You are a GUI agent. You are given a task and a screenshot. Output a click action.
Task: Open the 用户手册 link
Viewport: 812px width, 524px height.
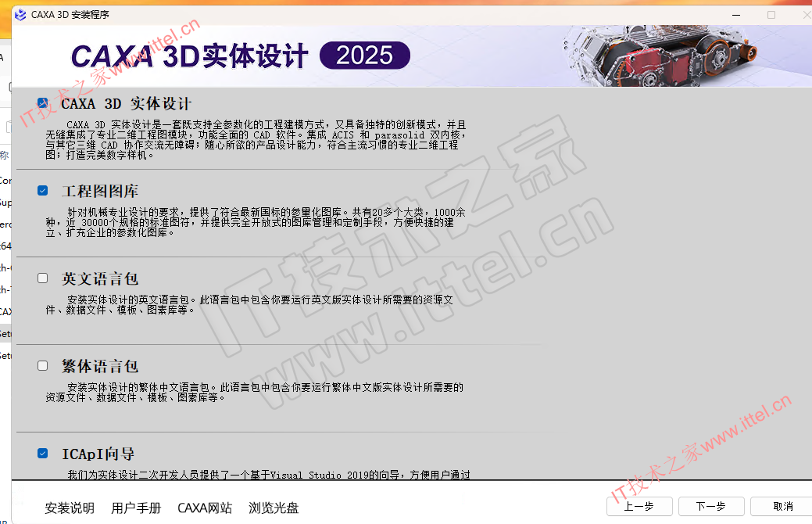click(136, 508)
